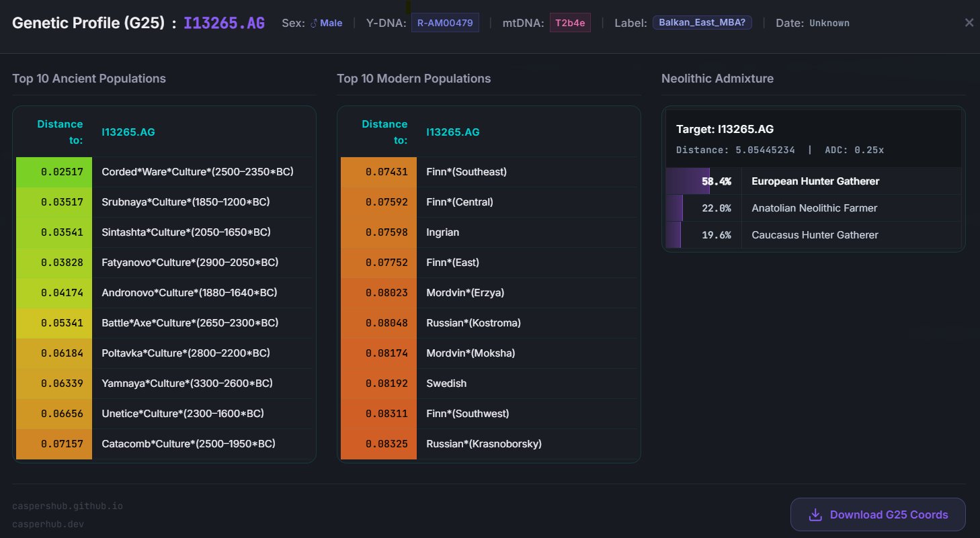Viewport: 980px width, 538px height.
Task: Select the Finn (Southwest) row
Action: pos(489,414)
